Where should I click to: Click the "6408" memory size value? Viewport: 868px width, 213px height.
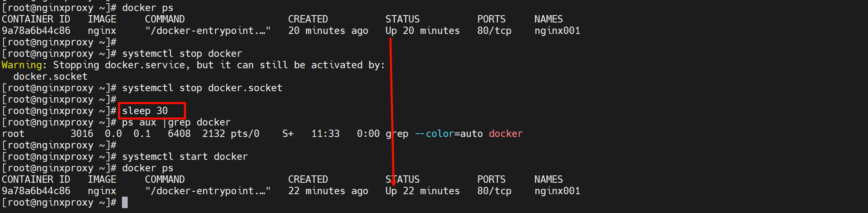[x=179, y=134]
